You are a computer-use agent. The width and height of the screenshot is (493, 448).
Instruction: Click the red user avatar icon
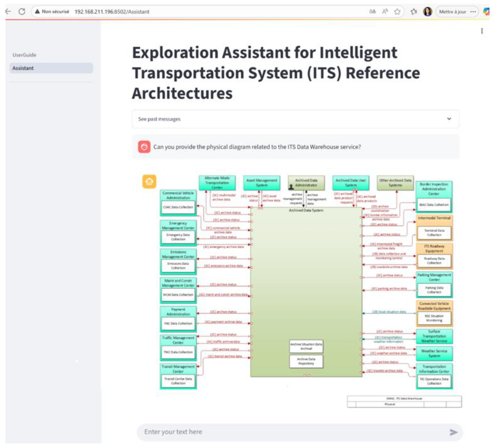coord(144,147)
